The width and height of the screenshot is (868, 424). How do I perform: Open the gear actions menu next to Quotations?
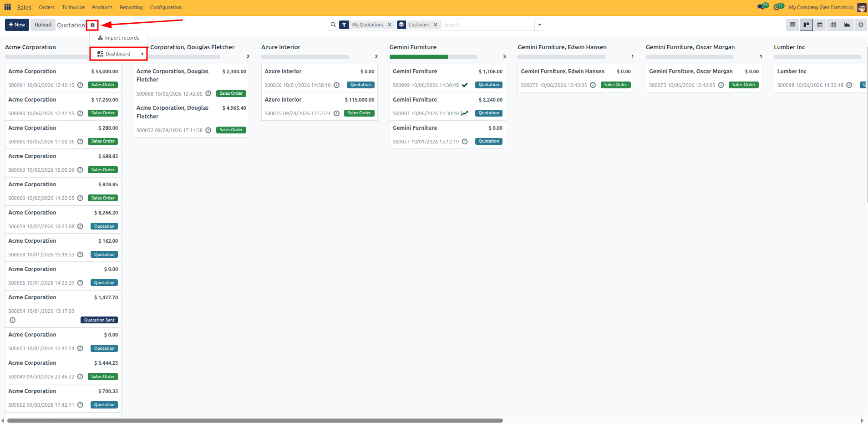[92, 25]
